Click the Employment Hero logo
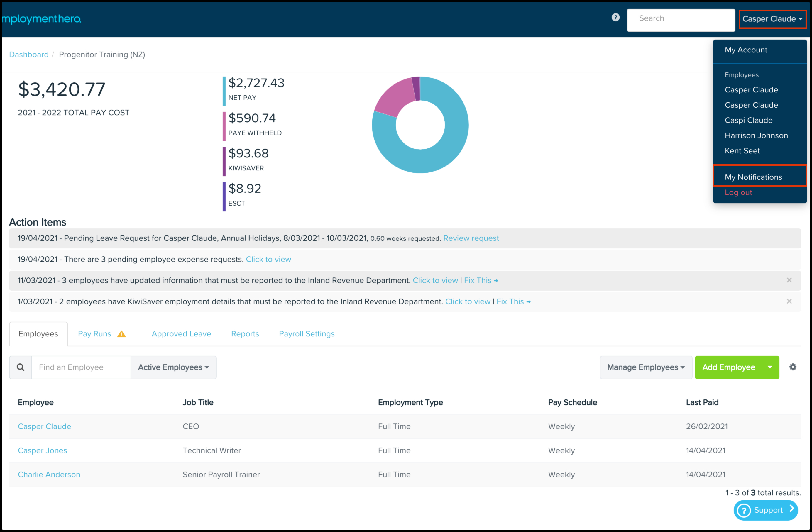Image resolution: width=812 pixels, height=532 pixels. pos(42,19)
